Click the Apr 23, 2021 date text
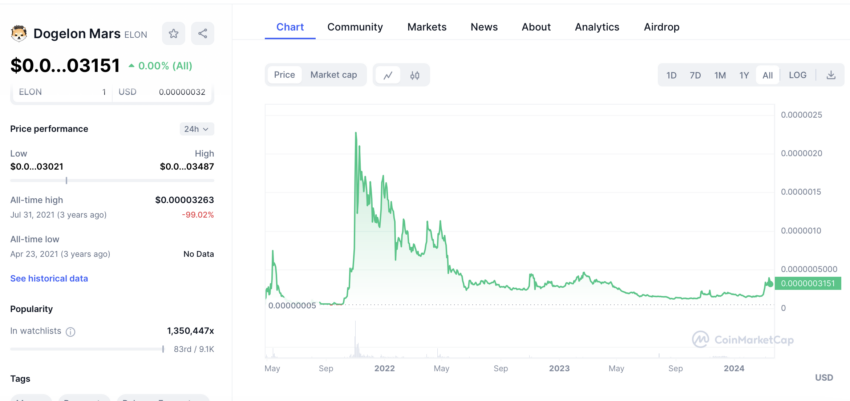 coord(60,254)
